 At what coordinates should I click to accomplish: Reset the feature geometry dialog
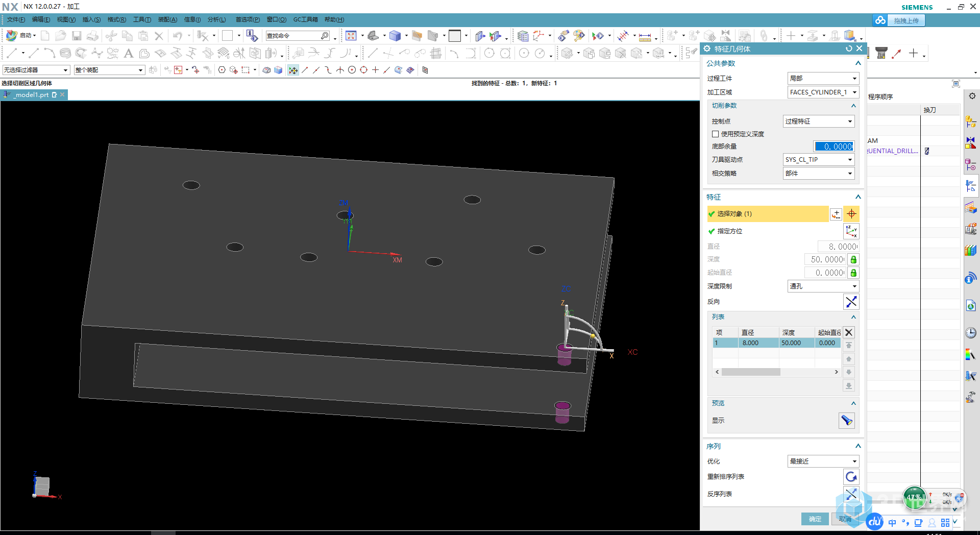click(849, 48)
